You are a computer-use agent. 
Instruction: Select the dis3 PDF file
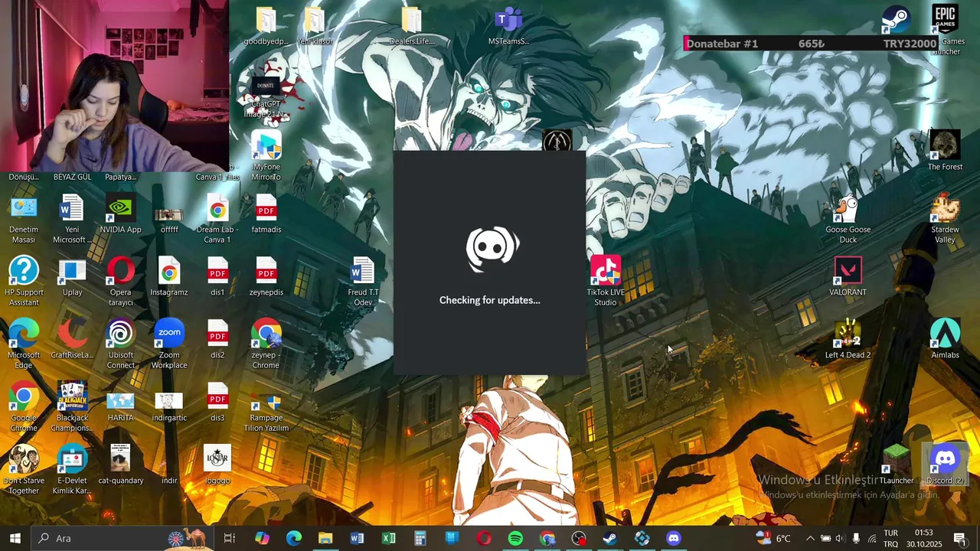click(x=217, y=402)
